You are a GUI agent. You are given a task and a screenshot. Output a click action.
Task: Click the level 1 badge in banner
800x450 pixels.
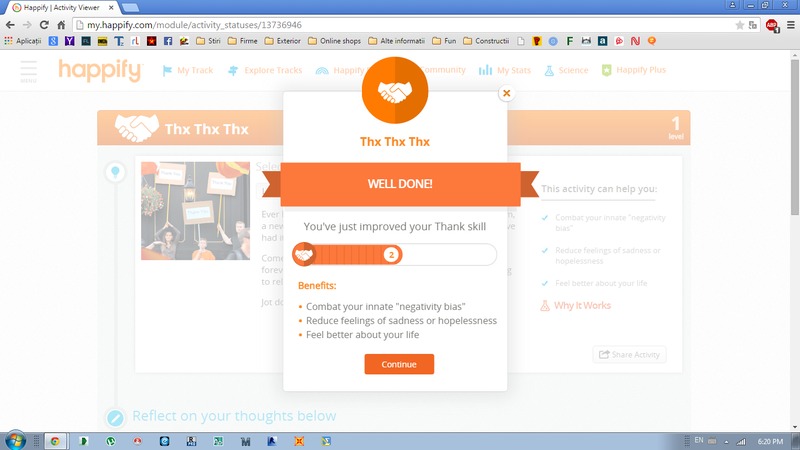click(676, 128)
